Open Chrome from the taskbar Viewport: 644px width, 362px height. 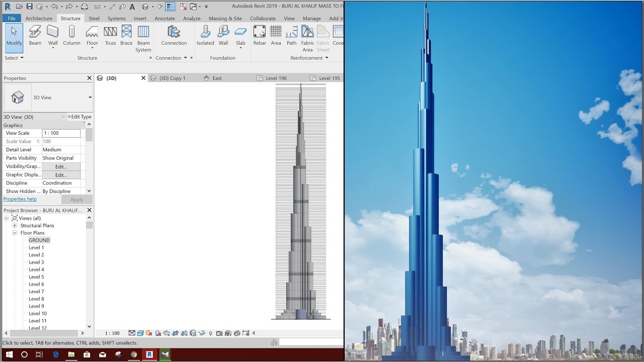point(134,354)
